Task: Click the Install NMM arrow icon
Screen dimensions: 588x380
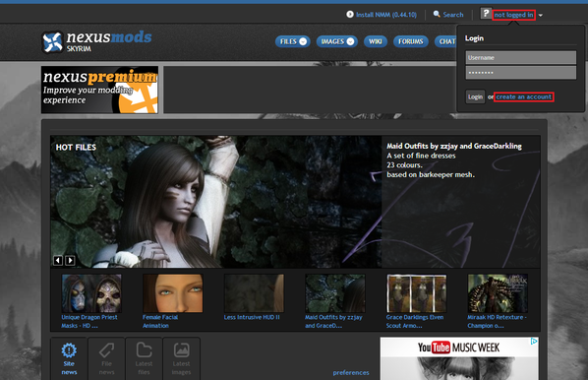Action: 350,14
